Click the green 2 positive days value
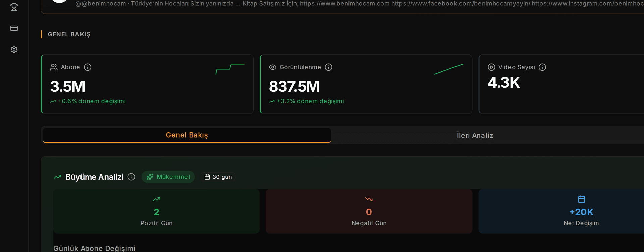The height and width of the screenshot is (252, 644). point(156,212)
